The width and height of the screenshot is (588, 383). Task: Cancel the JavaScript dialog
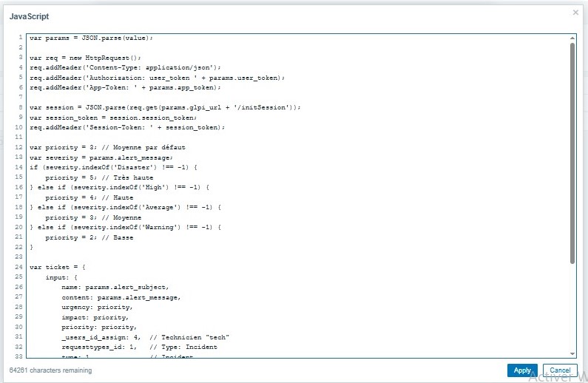[560, 370]
